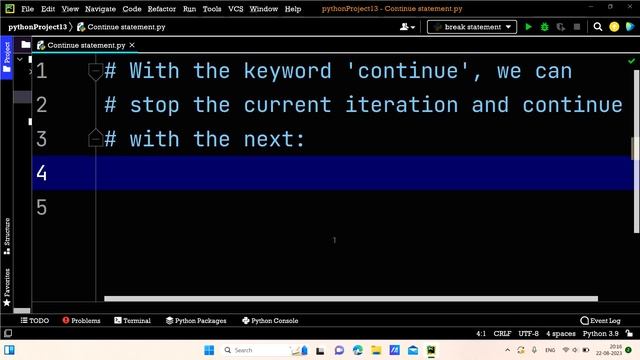Toggle the read-only lock icon
This screenshot has width=640, height=360.
(629, 333)
